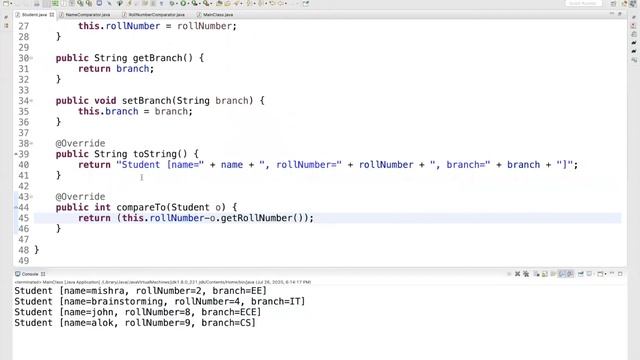
Task: Switch to the NameComparator.java tab
Action: click(x=88, y=14)
